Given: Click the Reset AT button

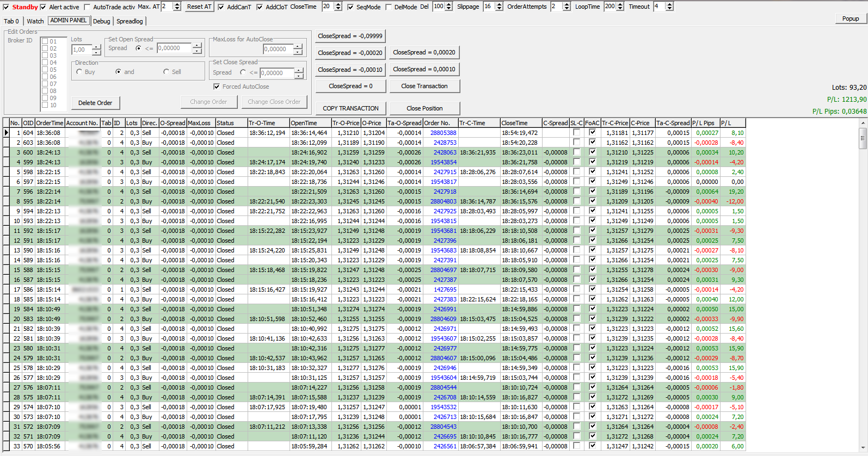Looking at the screenshot, I should (x=199, y=7).
